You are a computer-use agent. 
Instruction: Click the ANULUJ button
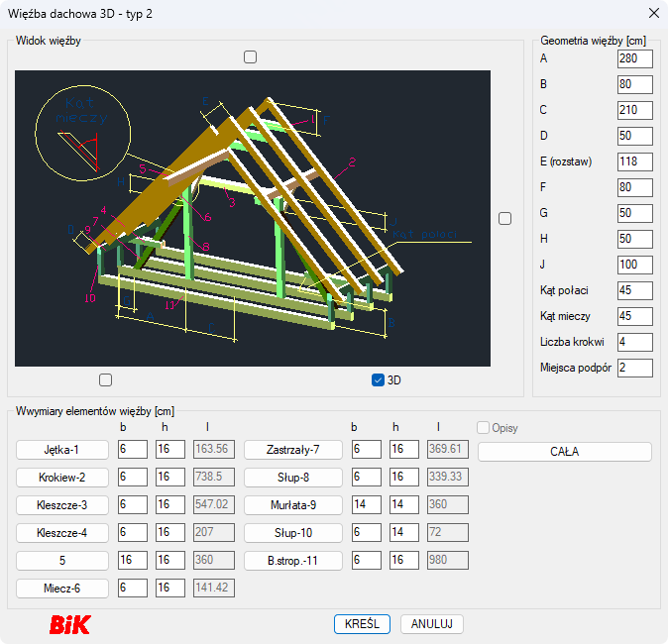(431, 624)
